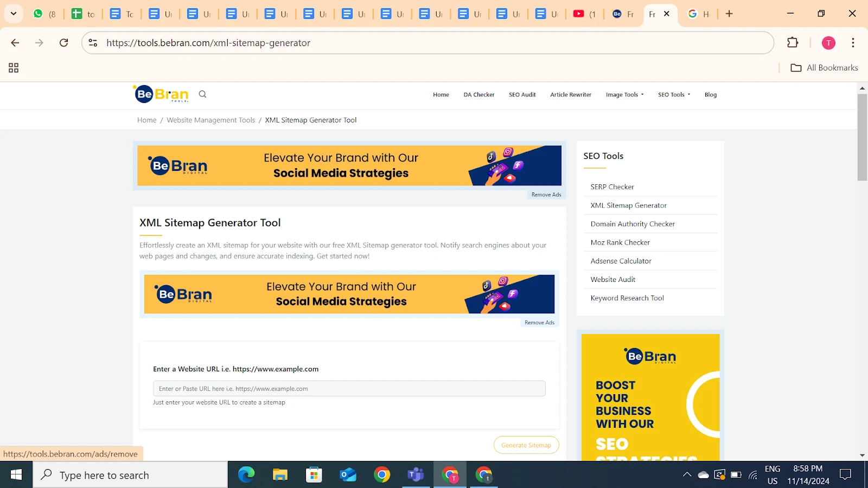Image resolution: width=868 pixels, height=488 pixels.
Task: Switch the ENG US input language indicator
Action: (773, 475)
